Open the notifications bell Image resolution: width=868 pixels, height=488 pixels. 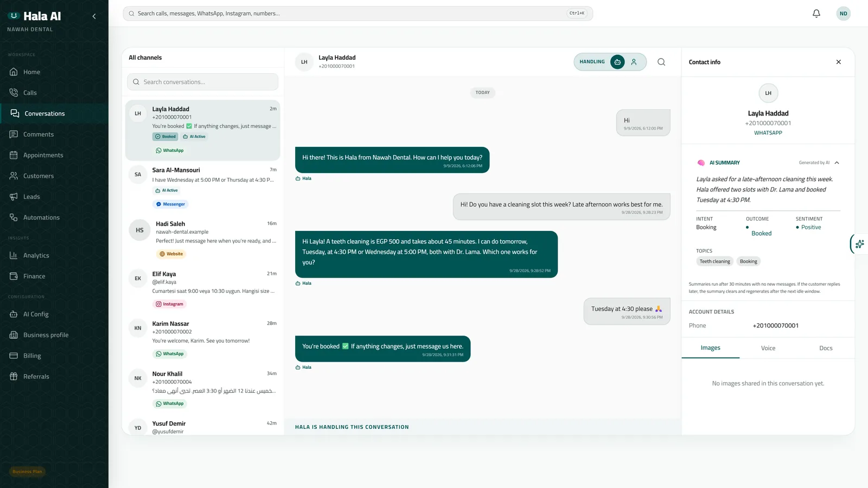pyautogui.click(x=816, y=14)
